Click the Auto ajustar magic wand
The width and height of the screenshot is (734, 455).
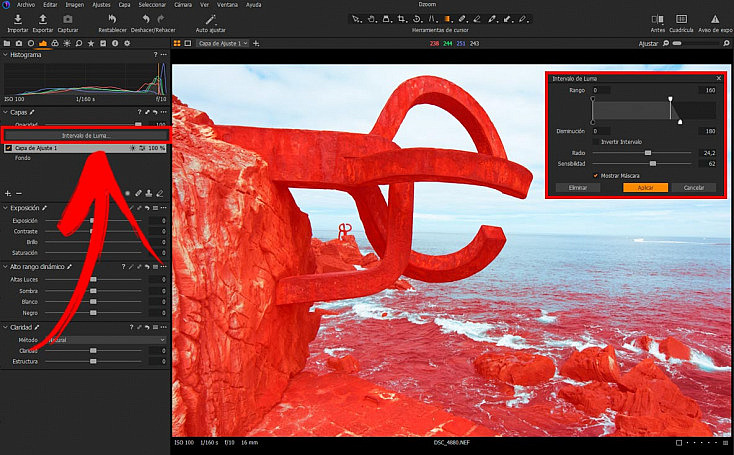tap(211, 19)
